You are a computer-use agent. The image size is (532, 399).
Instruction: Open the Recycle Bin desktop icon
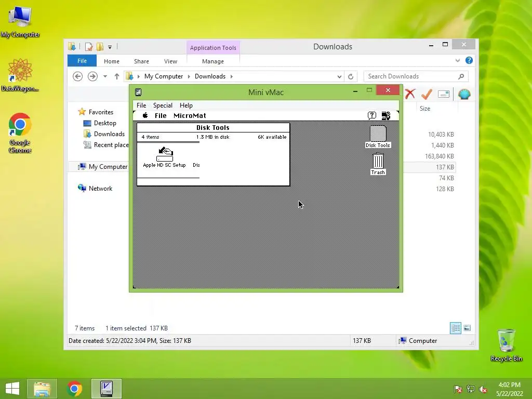pos(506,345)
